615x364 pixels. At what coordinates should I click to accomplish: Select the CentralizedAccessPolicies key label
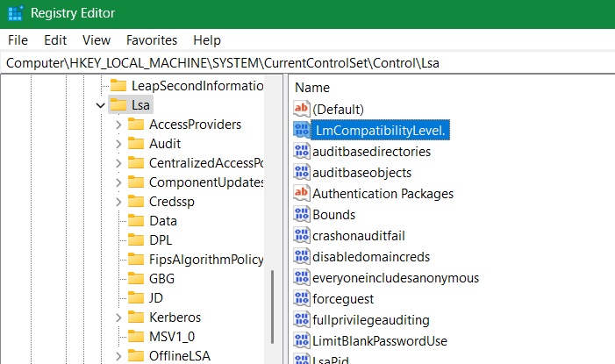[206, 163]
